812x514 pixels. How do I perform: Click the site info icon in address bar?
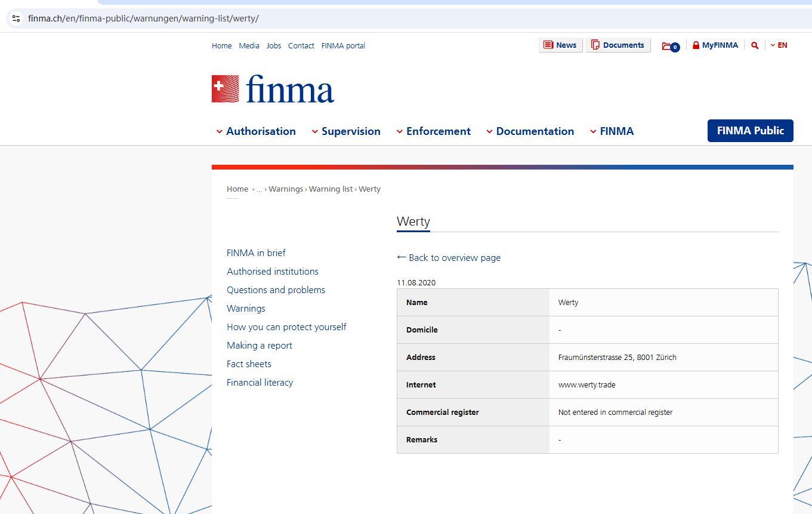coord(16,19)
